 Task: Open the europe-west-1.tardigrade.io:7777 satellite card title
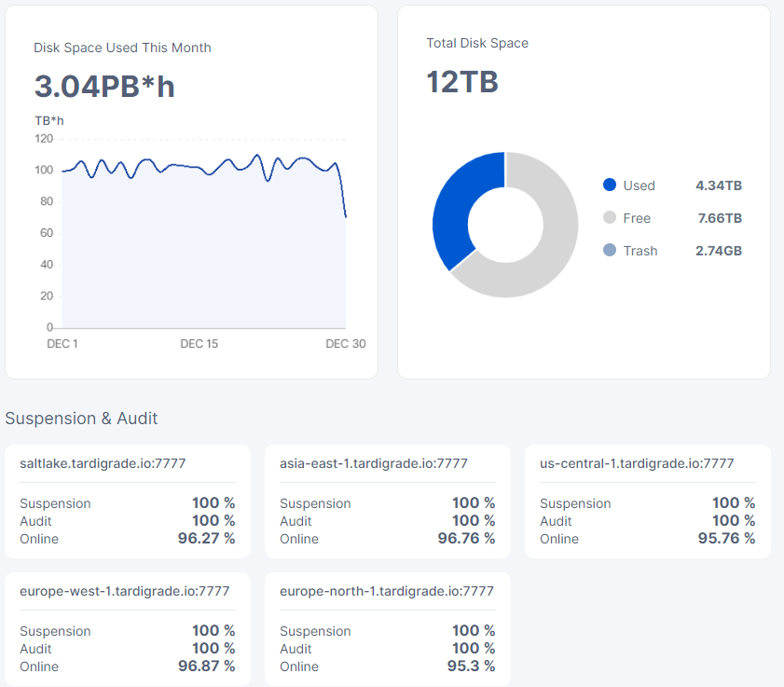[x=124, y=591]
